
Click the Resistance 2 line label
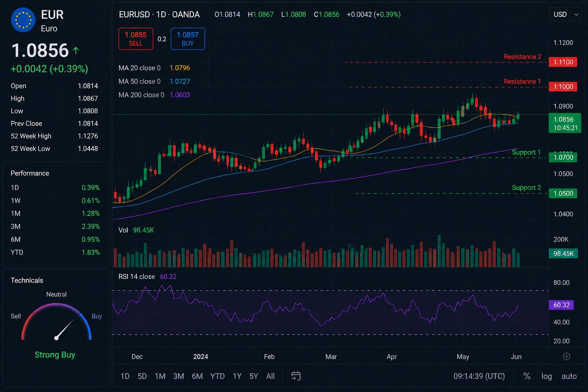[x=522, y=57]
